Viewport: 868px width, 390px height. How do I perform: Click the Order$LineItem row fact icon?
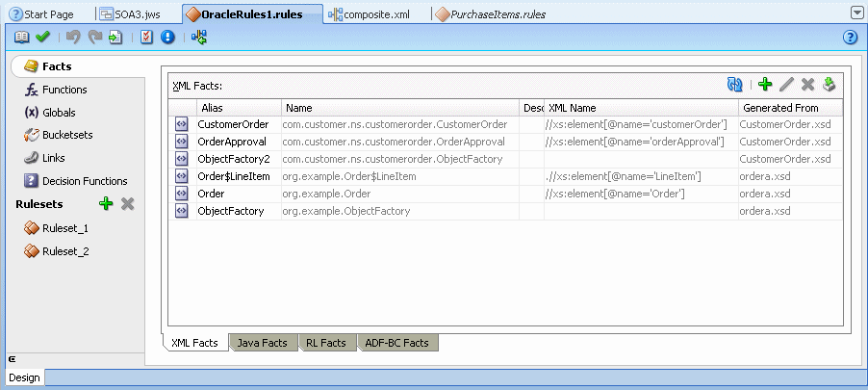[x=182, y=176]
